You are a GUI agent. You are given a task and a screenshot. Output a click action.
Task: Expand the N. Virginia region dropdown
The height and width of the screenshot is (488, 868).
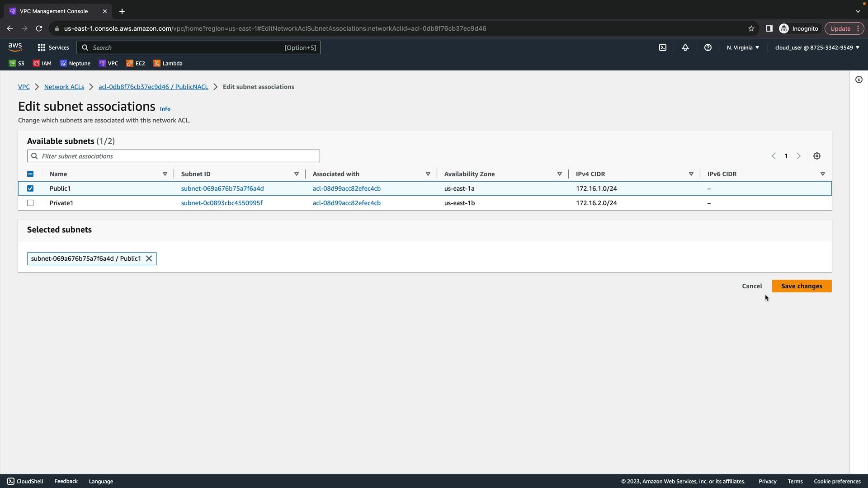pos(743,47)
